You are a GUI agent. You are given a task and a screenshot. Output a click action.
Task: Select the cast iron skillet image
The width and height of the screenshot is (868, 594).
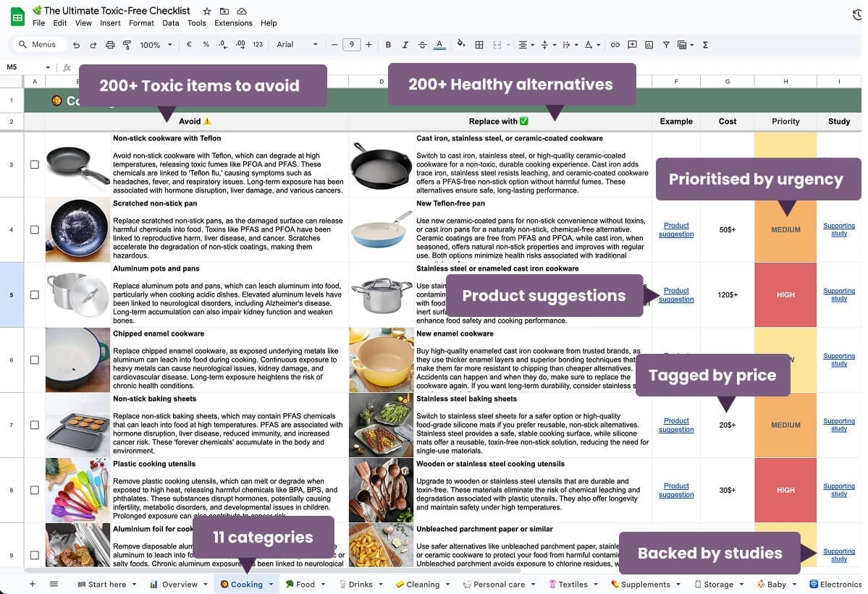(x=382, y=165)
